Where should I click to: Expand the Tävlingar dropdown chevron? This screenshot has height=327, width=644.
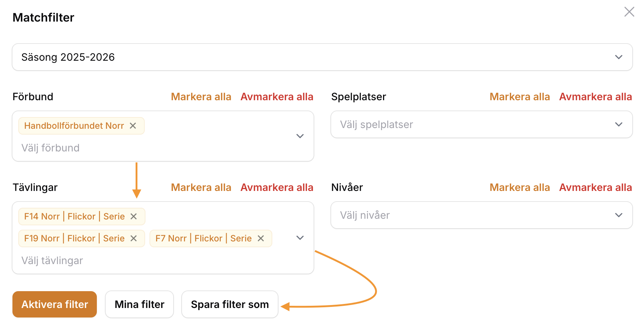pos(300,238)
